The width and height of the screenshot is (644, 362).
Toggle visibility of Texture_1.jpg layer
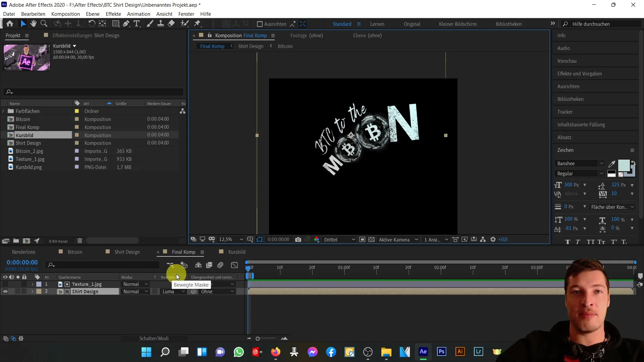[x=5, y=284]
